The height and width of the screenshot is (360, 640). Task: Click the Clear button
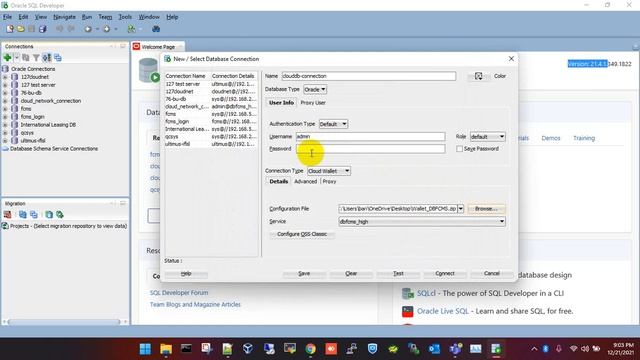pyautogui.click(x=351, y=273)
